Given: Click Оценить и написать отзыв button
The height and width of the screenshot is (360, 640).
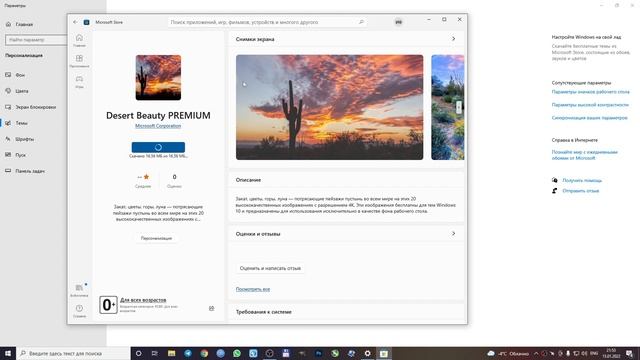Looking at the screenshot, I should tap(270, 268).
